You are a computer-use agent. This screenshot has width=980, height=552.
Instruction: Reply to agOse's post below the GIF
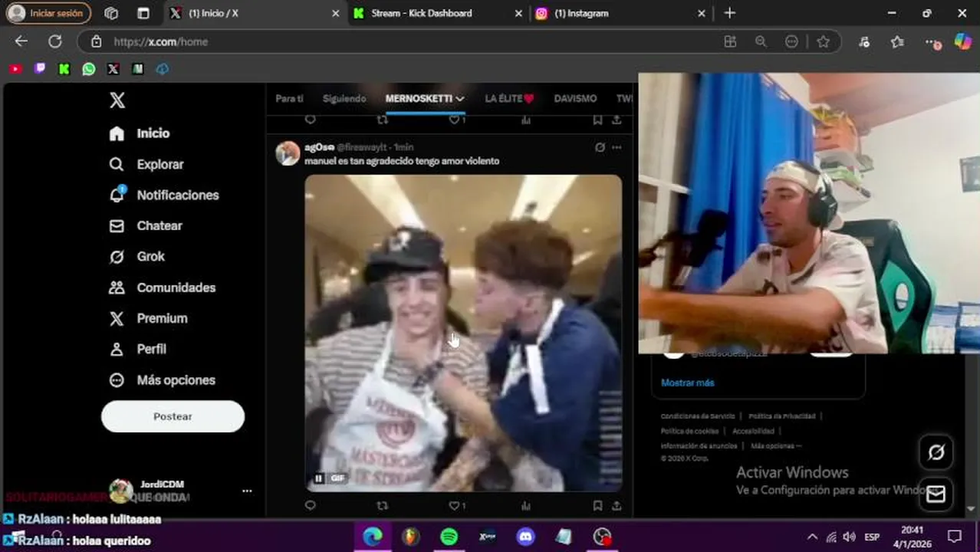(x=310, y=505)
